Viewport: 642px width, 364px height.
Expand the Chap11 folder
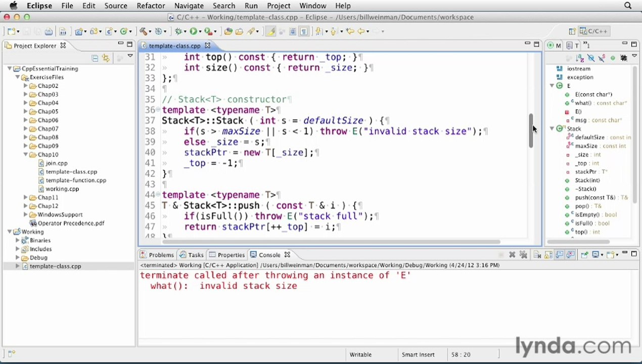pyautogui.click(x=26, y=198)
